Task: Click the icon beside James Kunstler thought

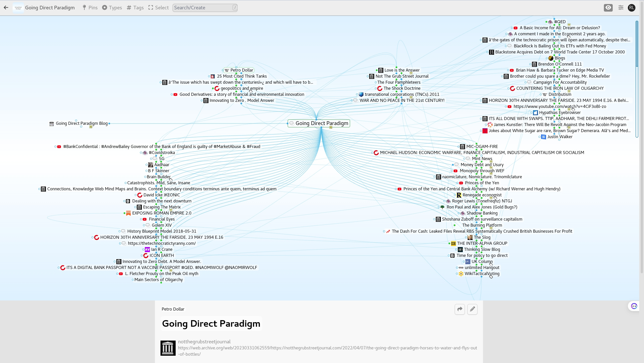Action: tap(490, 125)
